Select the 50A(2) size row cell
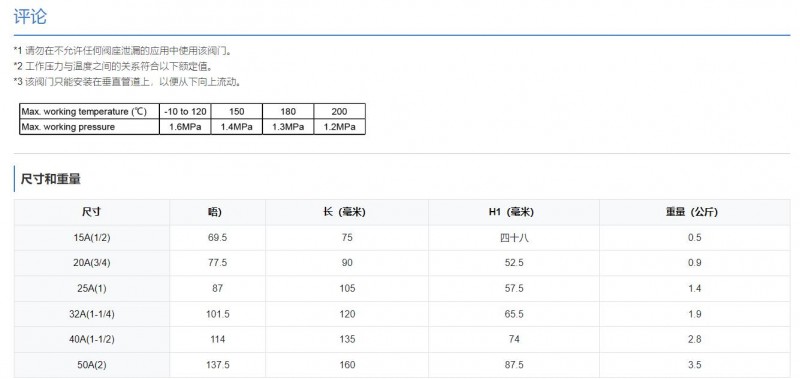 (92, 365)
